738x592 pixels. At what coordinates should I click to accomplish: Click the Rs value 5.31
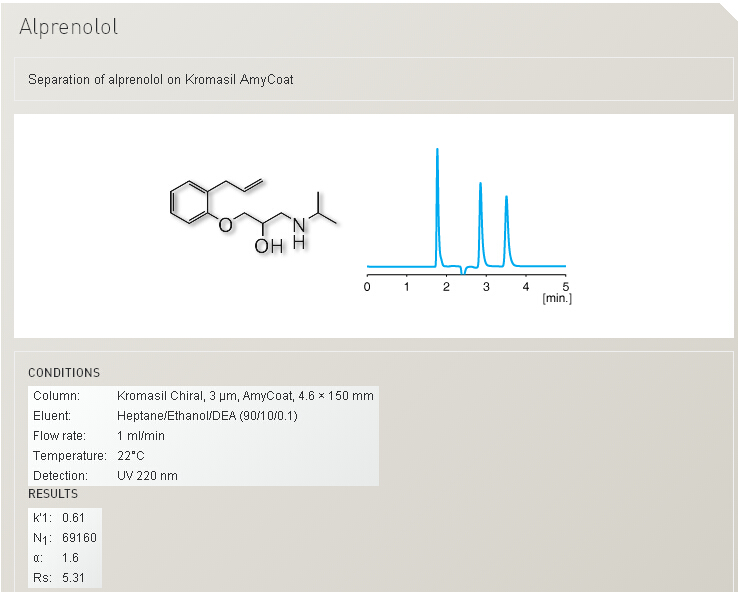[x=74, y=578]
